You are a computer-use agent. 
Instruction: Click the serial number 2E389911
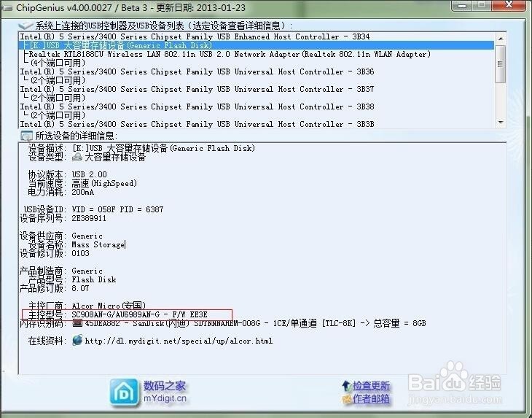pos(89,218)
